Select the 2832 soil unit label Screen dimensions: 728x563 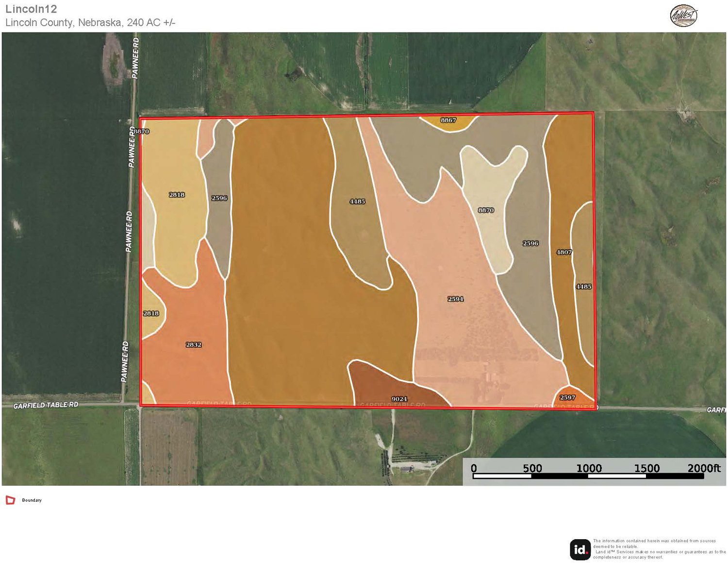coord(193,344)
